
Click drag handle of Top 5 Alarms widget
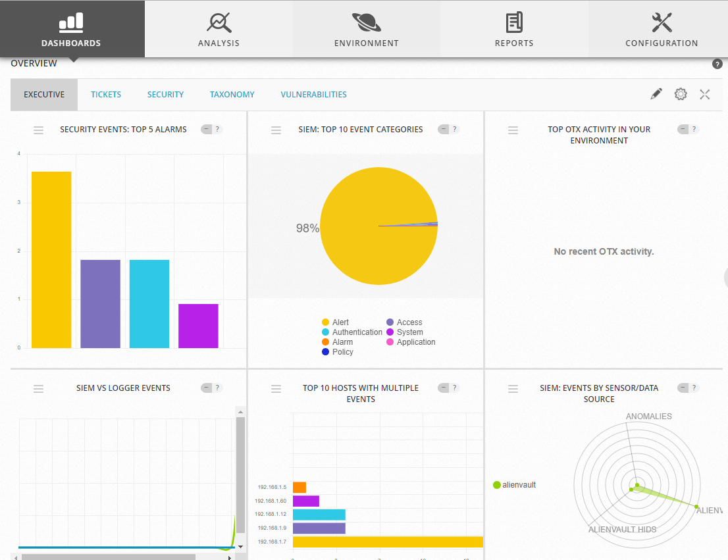[39, 130]
